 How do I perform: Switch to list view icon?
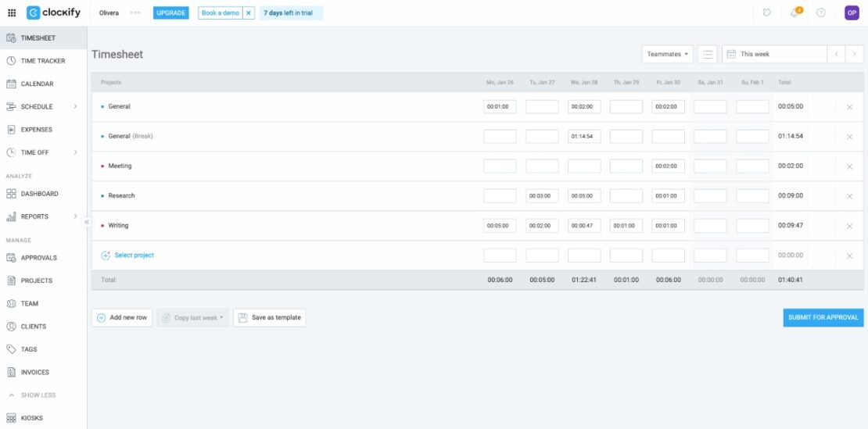click(x=708, y=54)
